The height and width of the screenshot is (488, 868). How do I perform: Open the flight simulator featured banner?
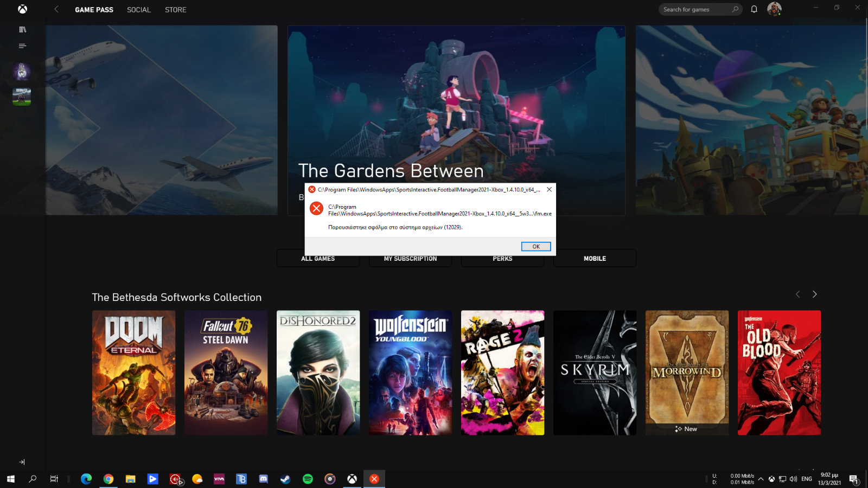(162, 120)
